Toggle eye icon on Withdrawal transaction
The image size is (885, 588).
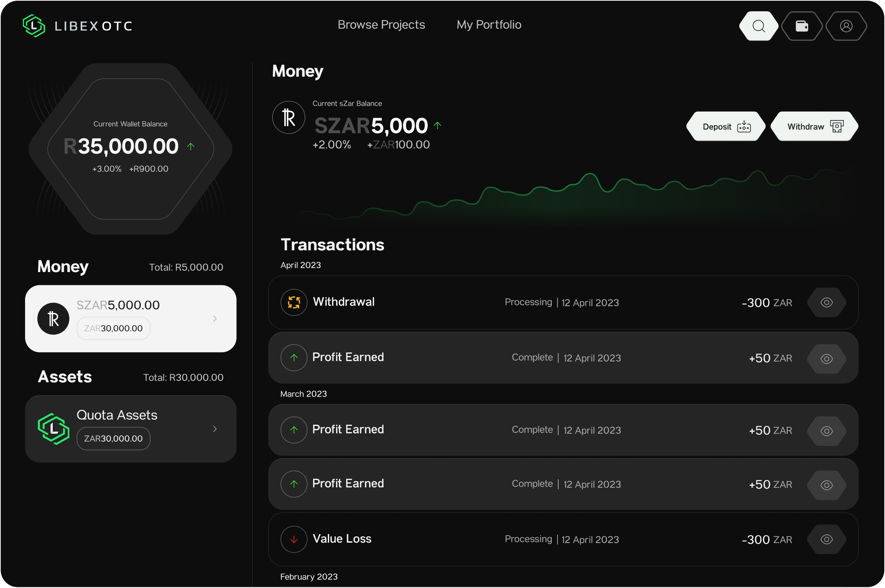(x=826, y=302)
